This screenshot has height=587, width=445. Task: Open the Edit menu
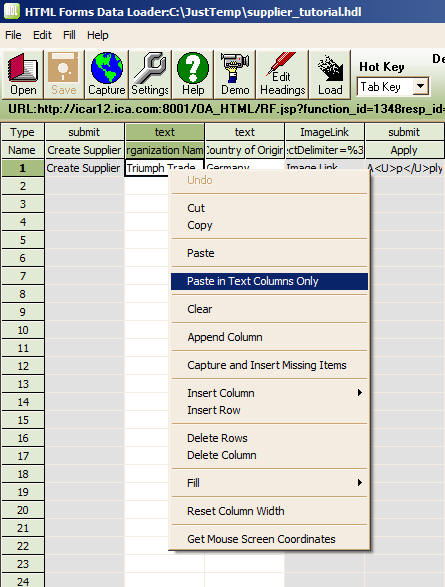point(42,35)
